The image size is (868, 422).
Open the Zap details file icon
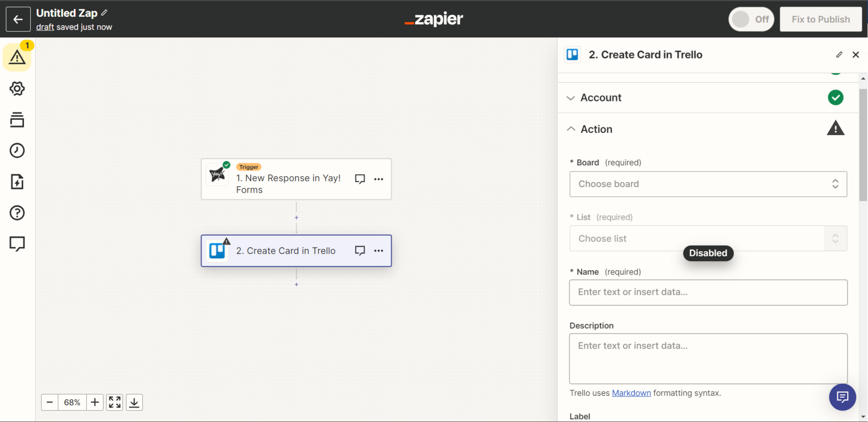(17, 182)
